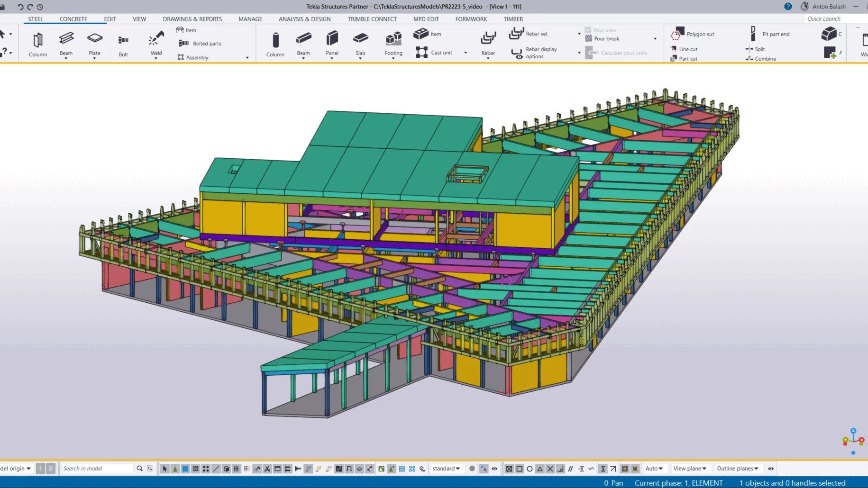Toggle the triangle snap switch
This screenshot has width=868, height=488.
[540, 469]
